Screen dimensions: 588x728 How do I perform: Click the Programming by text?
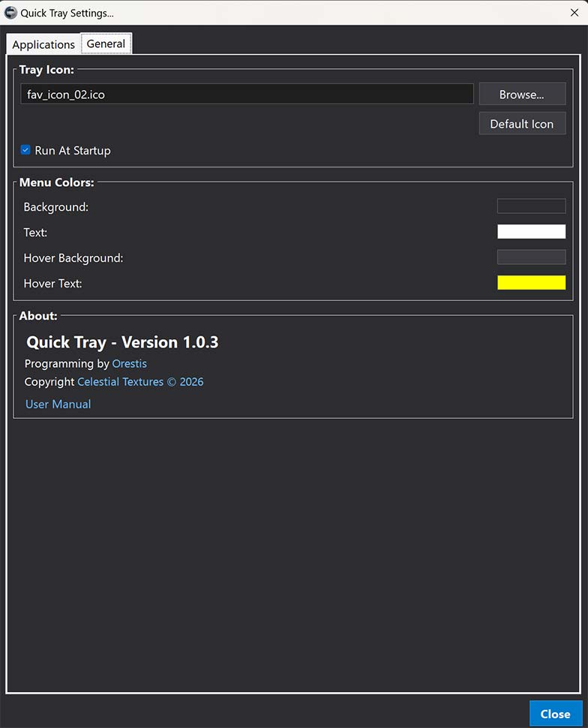[x=67, y=363]
